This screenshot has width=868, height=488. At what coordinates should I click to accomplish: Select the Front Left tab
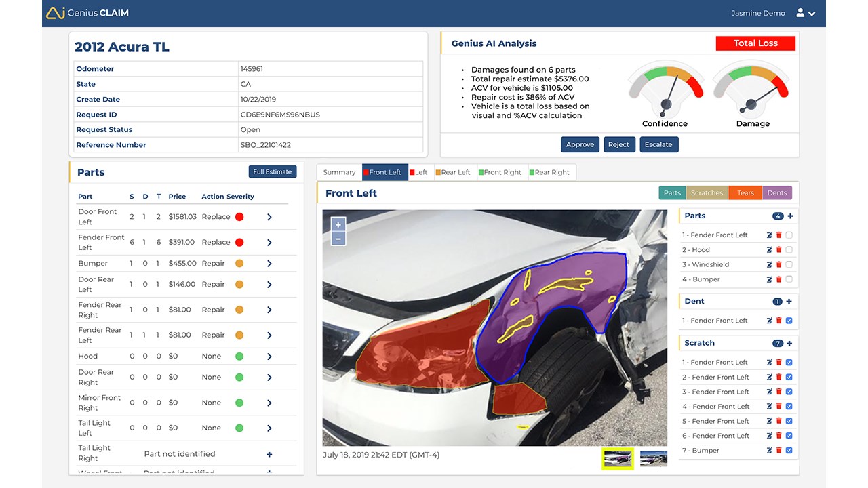(x=385, y=172)
